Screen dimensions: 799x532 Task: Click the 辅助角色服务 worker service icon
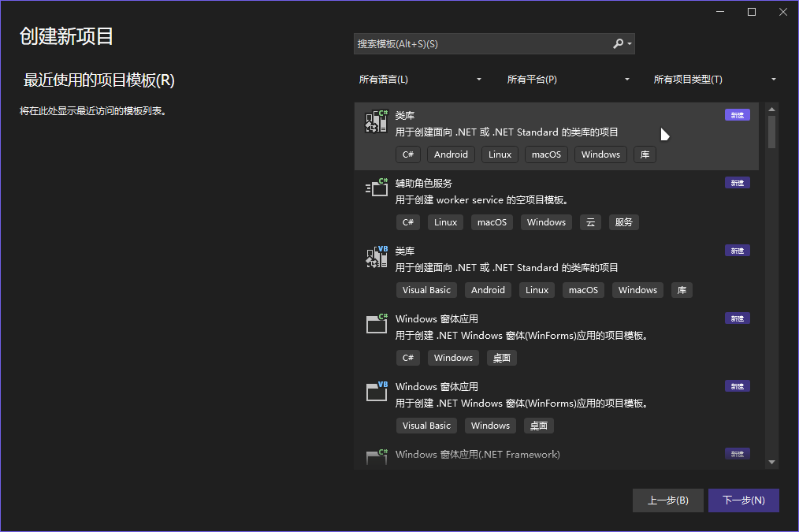376,188
